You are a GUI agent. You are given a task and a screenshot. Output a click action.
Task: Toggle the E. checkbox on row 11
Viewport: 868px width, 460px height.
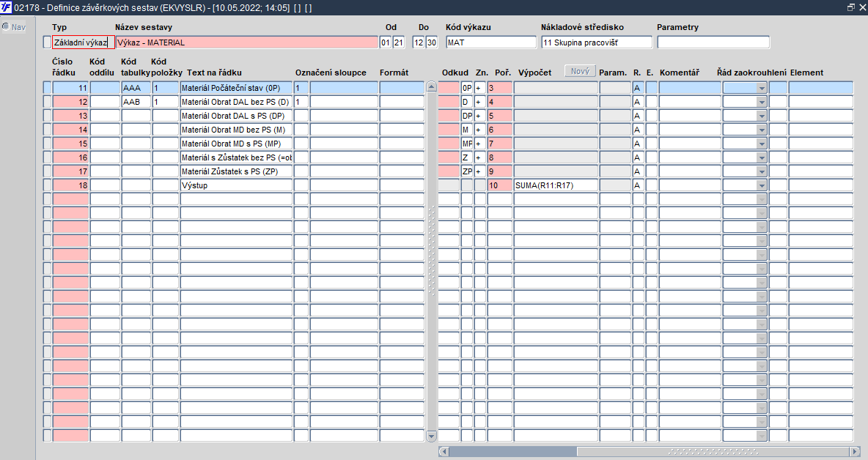651,88
